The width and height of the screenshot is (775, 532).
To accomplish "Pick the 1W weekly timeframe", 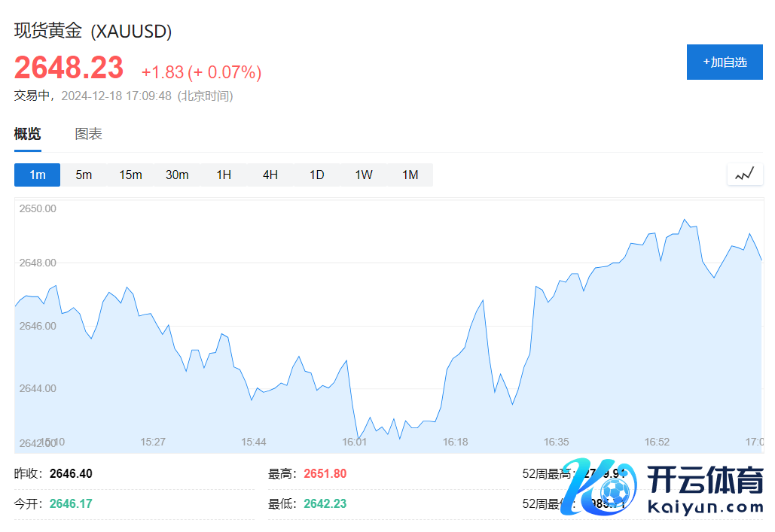I will [364, 175].
